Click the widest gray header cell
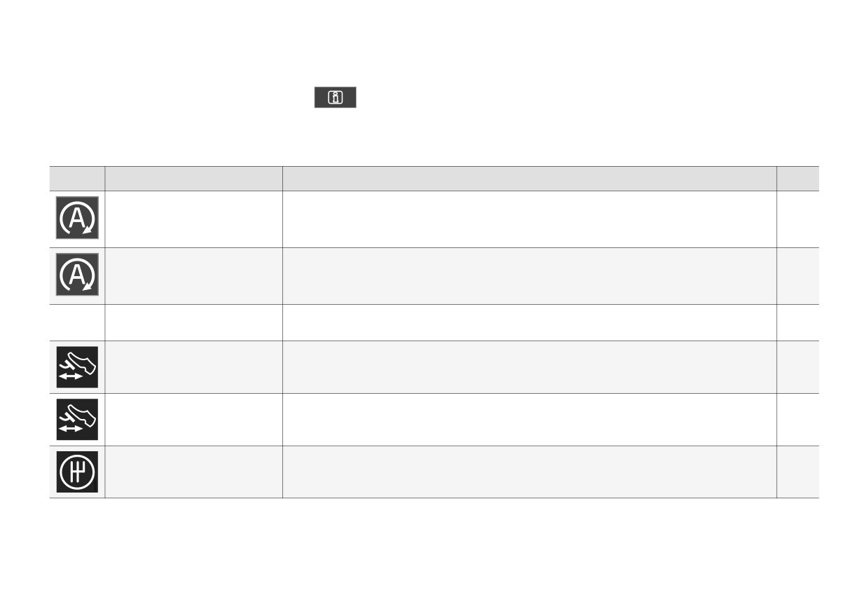Screen dimensions: 868x611 (x=530, y=179)
